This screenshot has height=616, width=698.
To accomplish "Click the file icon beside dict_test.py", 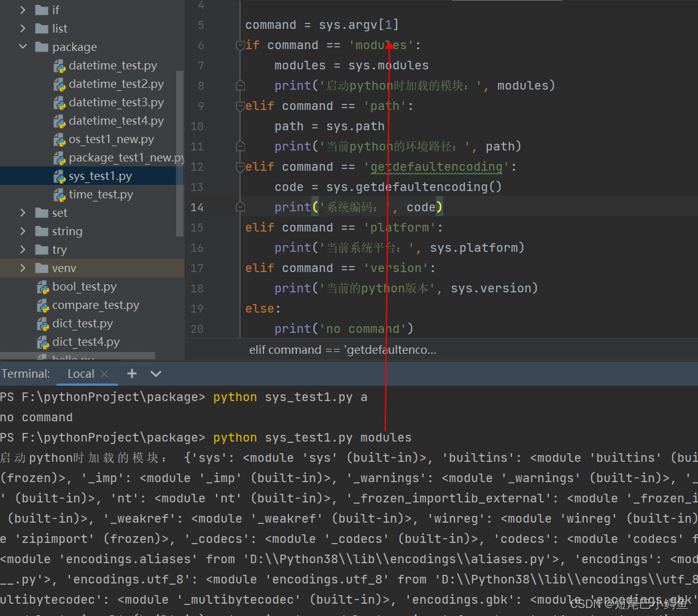I will (43, 324).
